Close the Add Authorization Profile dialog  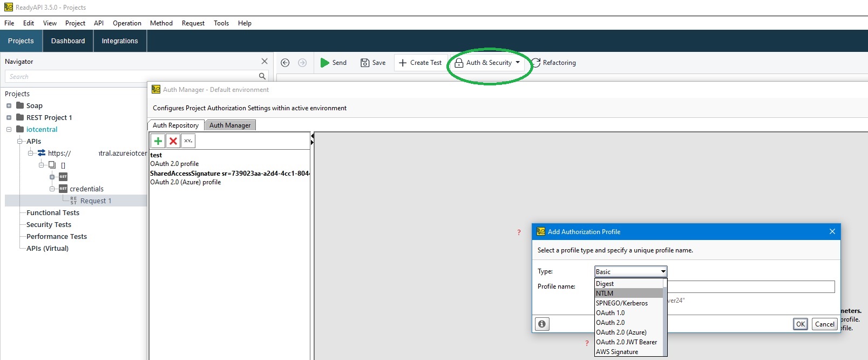click(832, 231)
